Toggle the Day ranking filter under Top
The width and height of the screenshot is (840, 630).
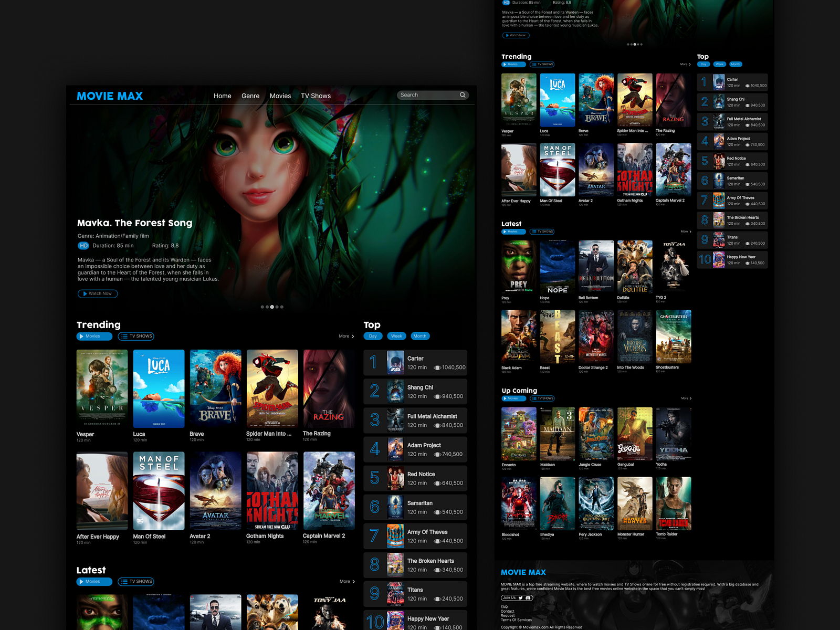point(372,335)
